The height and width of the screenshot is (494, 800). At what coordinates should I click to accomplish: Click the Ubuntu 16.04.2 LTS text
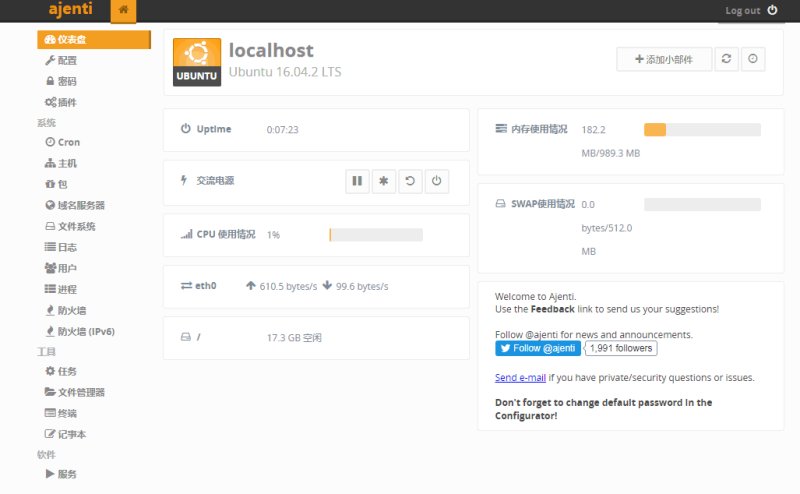(285, 72)
